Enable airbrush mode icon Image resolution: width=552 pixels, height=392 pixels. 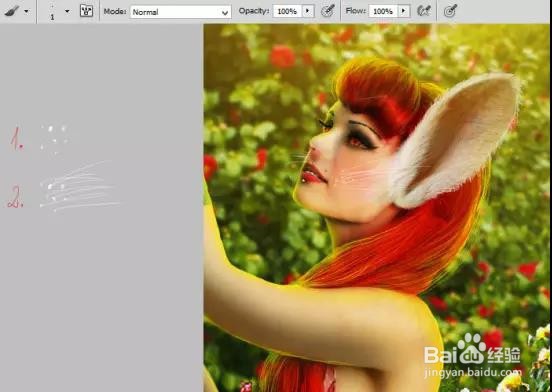tap(424, 11)
